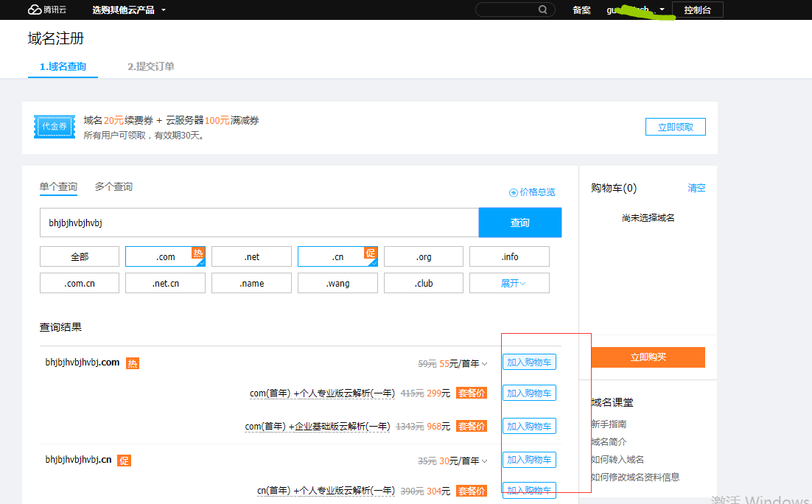Click the 热 badge beside bhjbjhvbjhvbj.com
Image resolution: width=812 pixels, height=504 pixels.
click(x=133, y=363)
